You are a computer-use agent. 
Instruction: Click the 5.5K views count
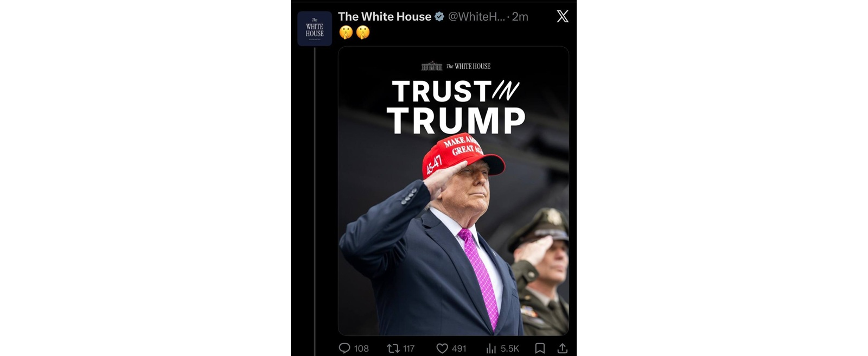[x=510, y=349]
